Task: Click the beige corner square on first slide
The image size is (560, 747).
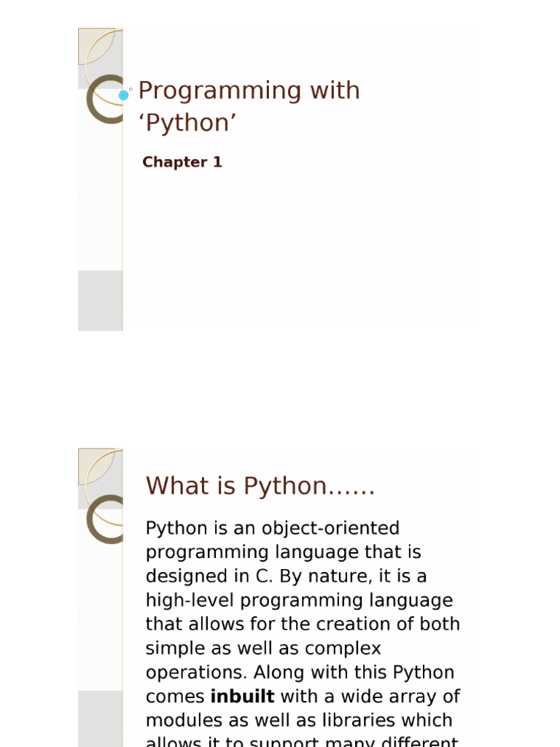Action: click(94, 44)
